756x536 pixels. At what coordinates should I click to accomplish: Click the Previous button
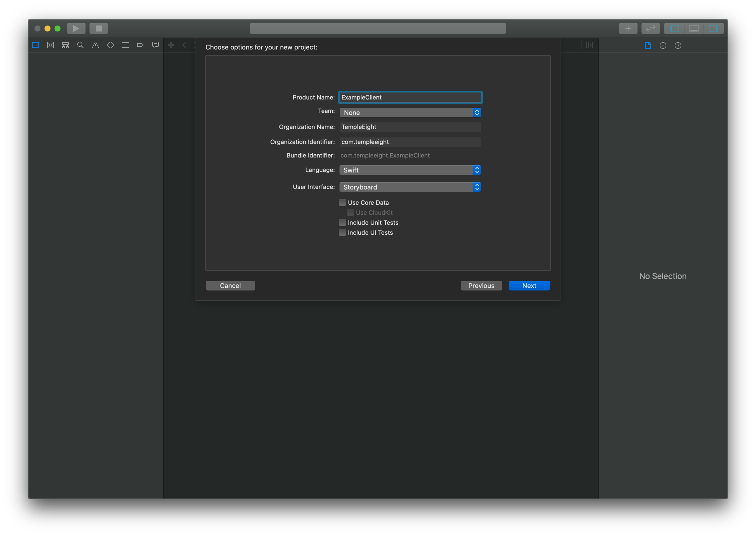click(481, 286)
